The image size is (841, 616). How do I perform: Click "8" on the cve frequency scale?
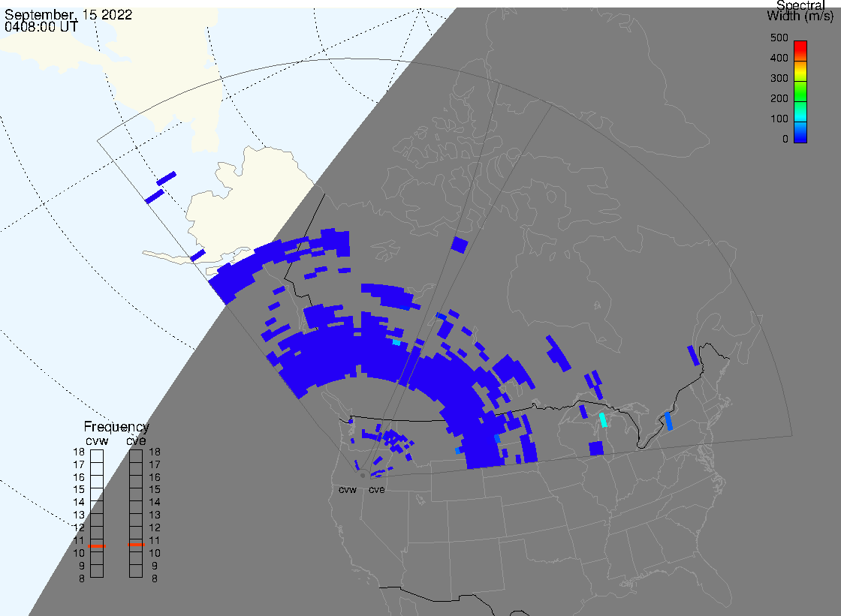pos(155,579)
